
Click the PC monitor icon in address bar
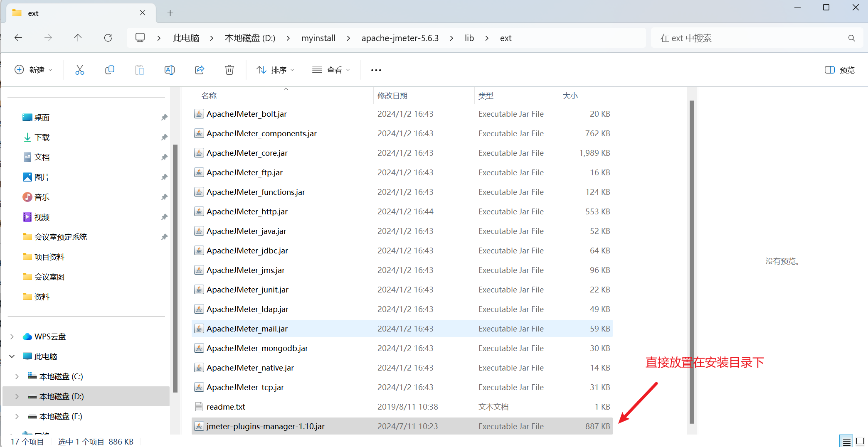[x=140, y=38]
